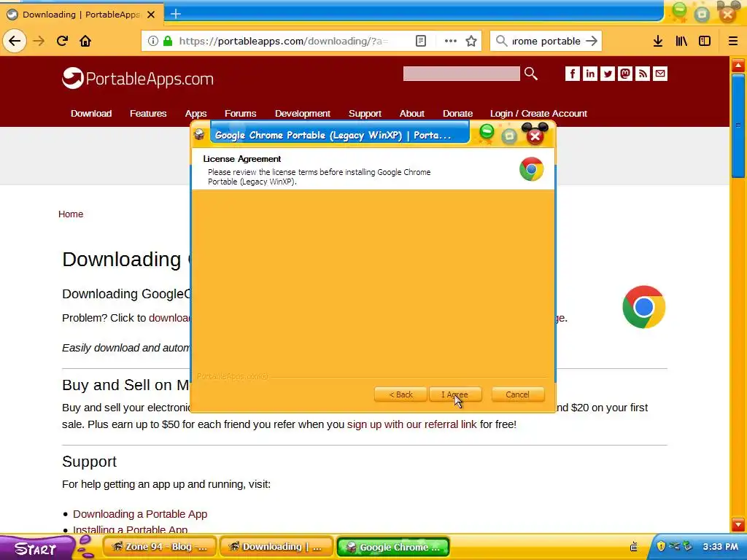Open PortableApps Mastodon icon

click(625, 74)
